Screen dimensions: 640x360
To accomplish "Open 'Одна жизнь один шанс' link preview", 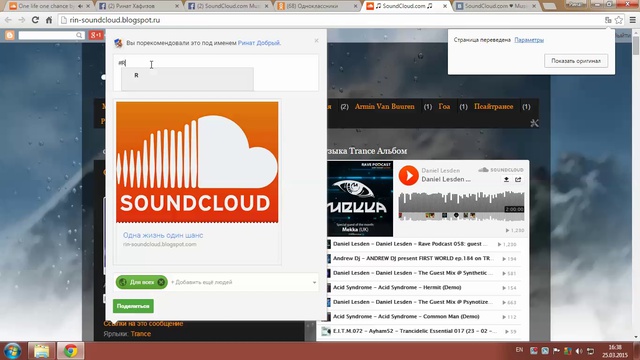I will coord(163,235).
